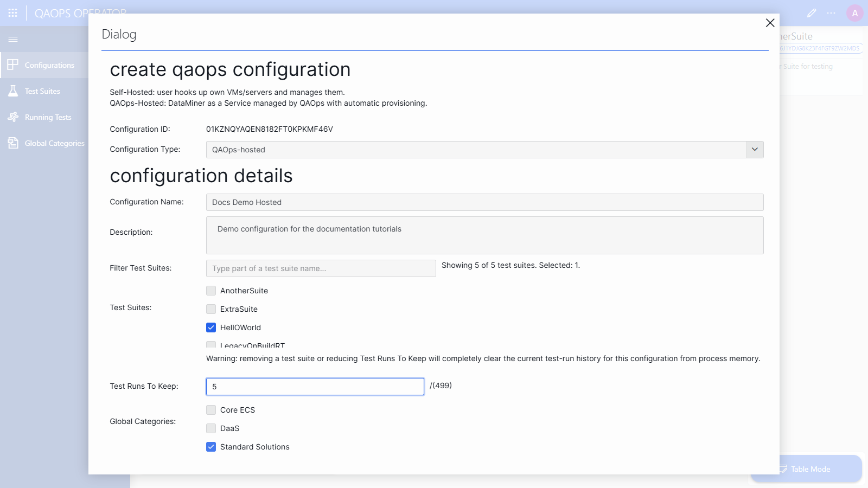Open the apps grid icon
The image size is (868, 488).
(13, 12)
